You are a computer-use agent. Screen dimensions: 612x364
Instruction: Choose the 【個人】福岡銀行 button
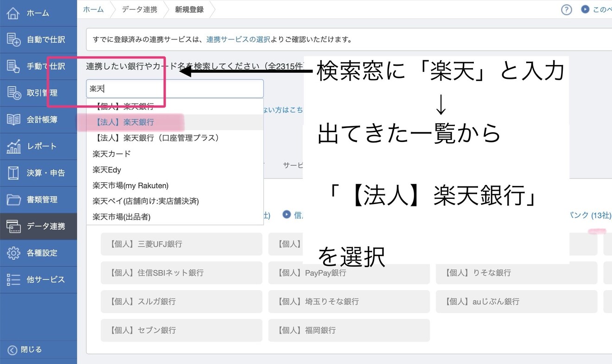pos(349,330)
